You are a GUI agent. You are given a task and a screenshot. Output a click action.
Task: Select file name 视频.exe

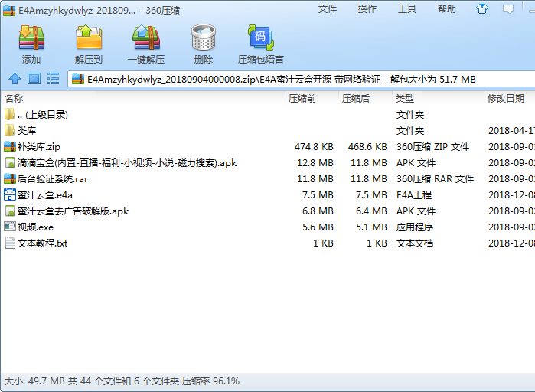35,227
